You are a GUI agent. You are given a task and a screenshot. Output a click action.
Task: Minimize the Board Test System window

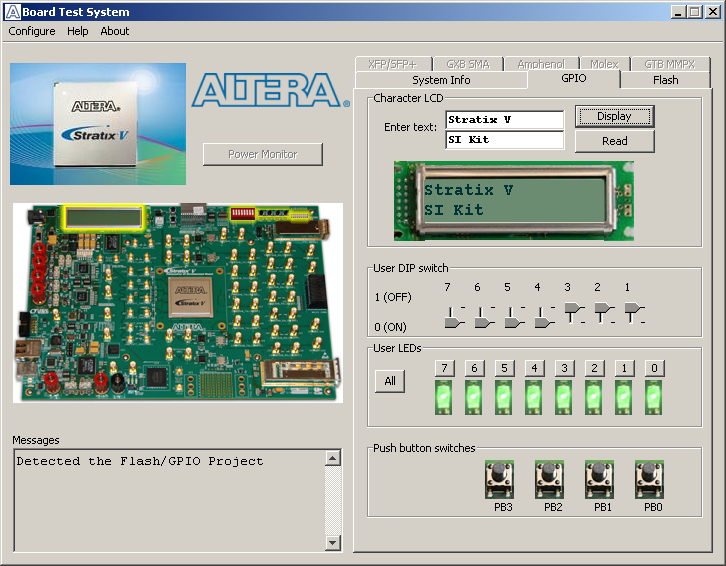[678, 12]
